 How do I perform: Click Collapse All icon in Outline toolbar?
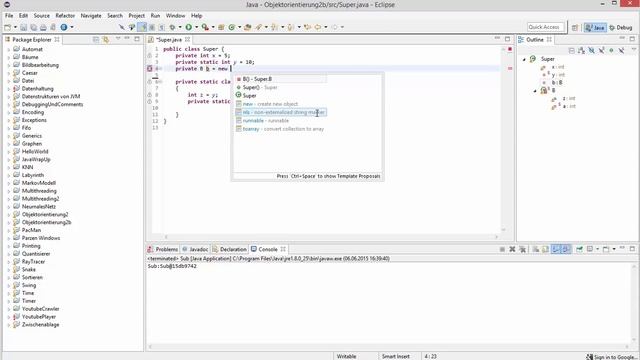pos(571,50)
